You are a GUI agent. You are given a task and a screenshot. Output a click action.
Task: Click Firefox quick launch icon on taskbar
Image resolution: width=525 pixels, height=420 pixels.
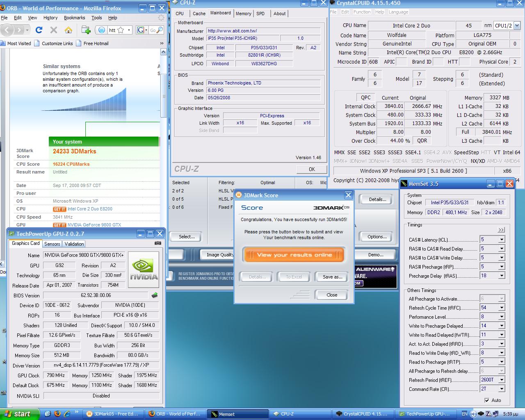click(x=57, y=414)
